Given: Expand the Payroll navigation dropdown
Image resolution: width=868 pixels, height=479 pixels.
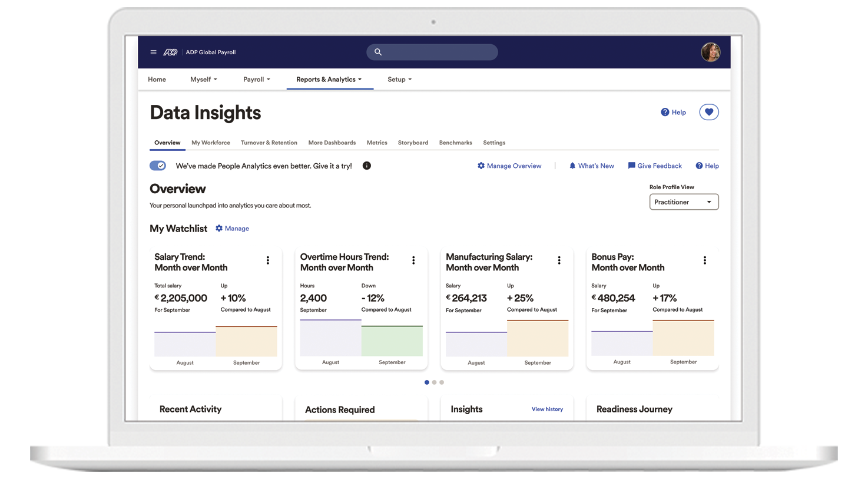Looking at the screenshot, I should (256, 79).
